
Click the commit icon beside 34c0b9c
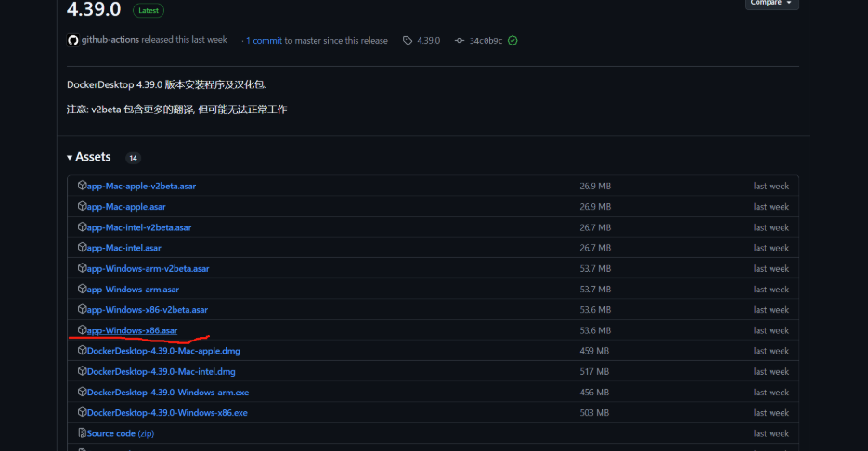pyautogui.click(x=460, y=41)
